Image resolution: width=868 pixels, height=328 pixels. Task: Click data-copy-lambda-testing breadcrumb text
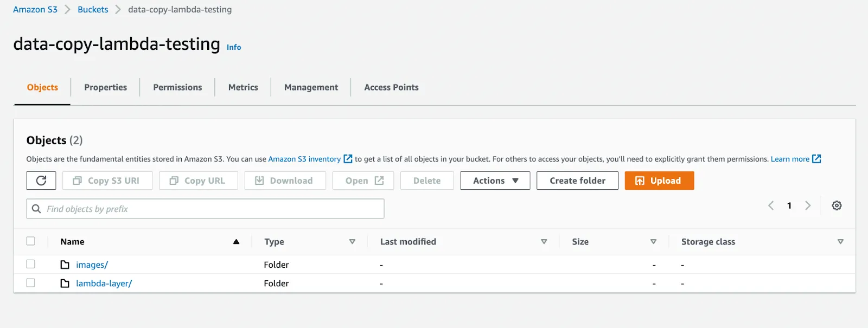pyautogui.click(x=180, y=9)
